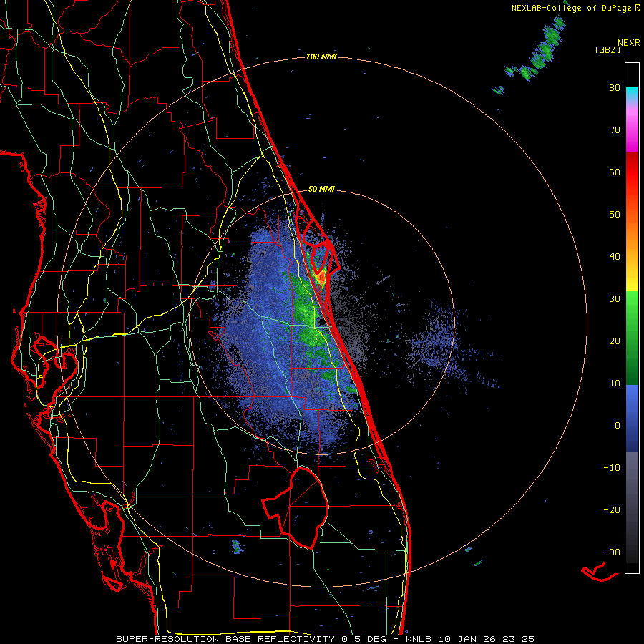Click the NEXR label above the color bar
The height and width of the screenshot is (644, 644).
[628, 43]
